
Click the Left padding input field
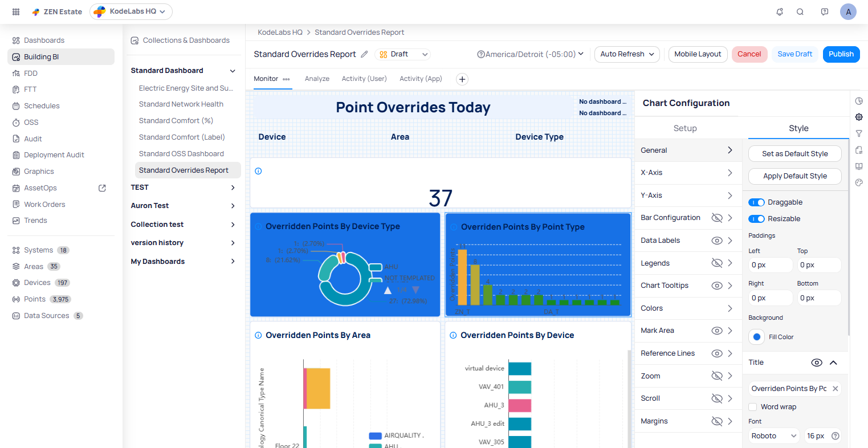[769, 265]
